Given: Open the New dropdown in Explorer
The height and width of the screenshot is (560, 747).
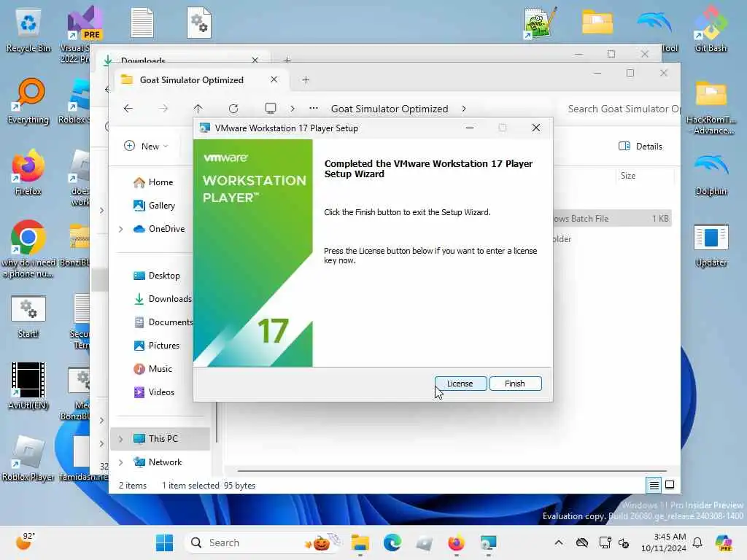Looking at the screenshot, I should (x=146, y=146).
